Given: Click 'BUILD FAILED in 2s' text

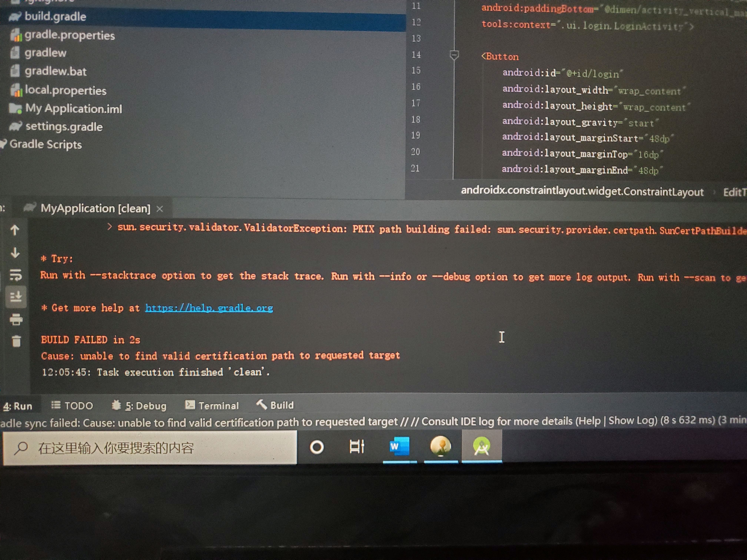Looking at the screenshot, I should pos(91,340).
